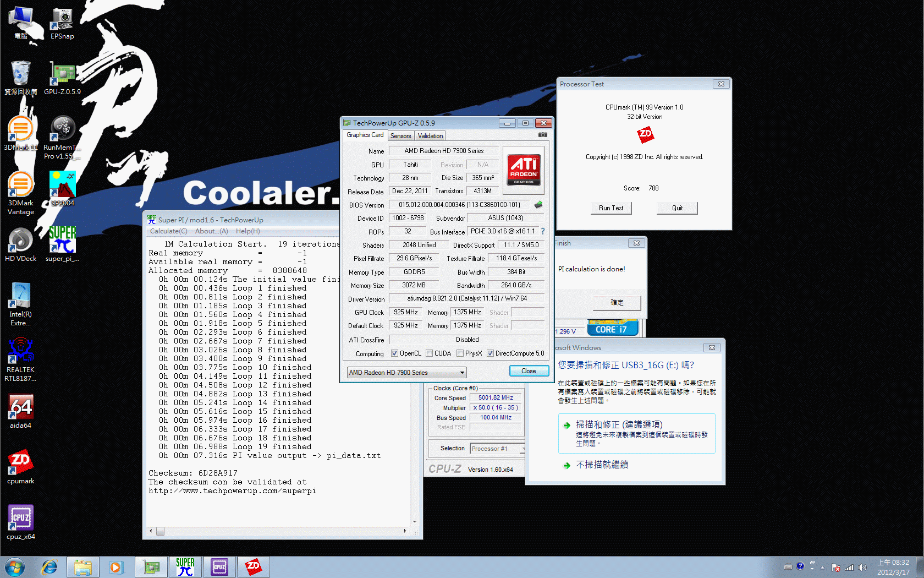Open the Recycle Bin desktop icon
Image resolution: width=924 pixels, height=578 pixels.
(21, 78)
